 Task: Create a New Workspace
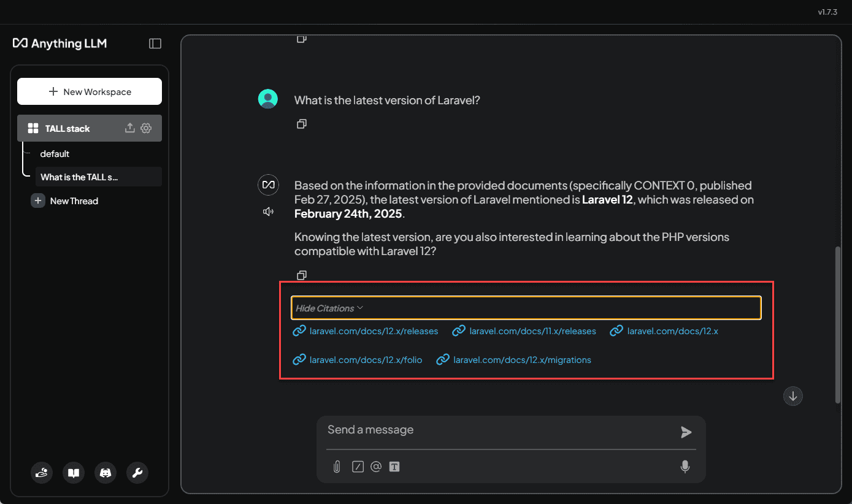[90, 91]
